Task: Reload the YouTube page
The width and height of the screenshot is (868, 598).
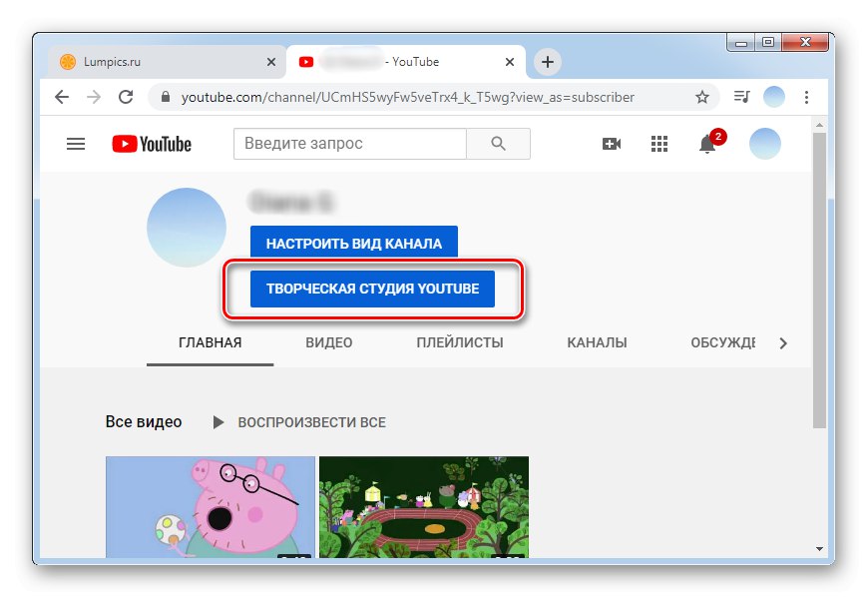Action: (x=126, y=98)
